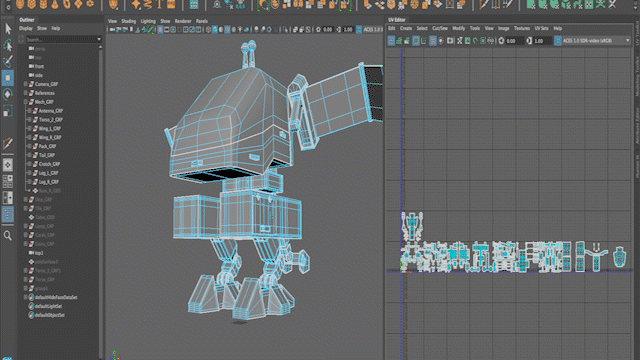Click UV Editor isolate select icon
Screen dimensions: 640x360
440,41
